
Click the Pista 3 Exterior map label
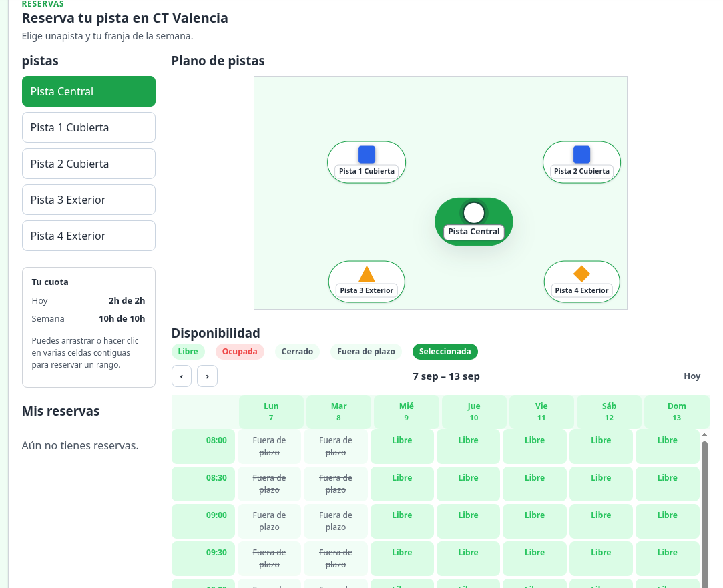click(x=367, y=290)
